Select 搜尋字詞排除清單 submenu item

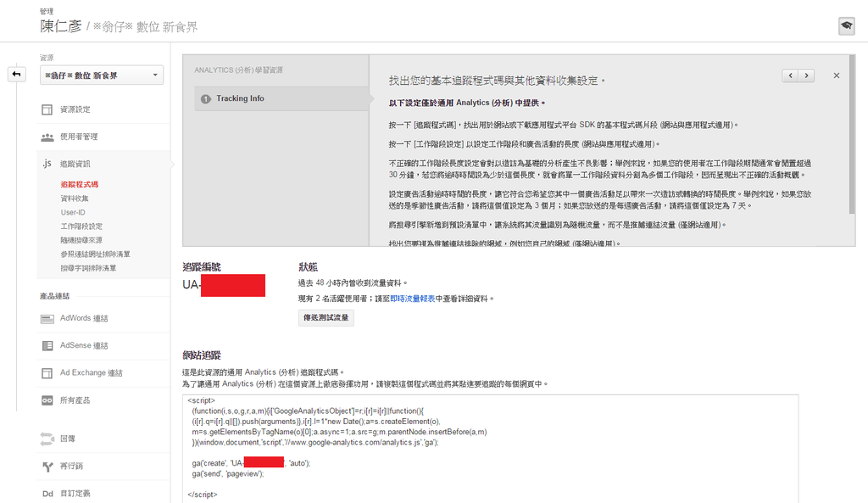[x=88, y=268]
